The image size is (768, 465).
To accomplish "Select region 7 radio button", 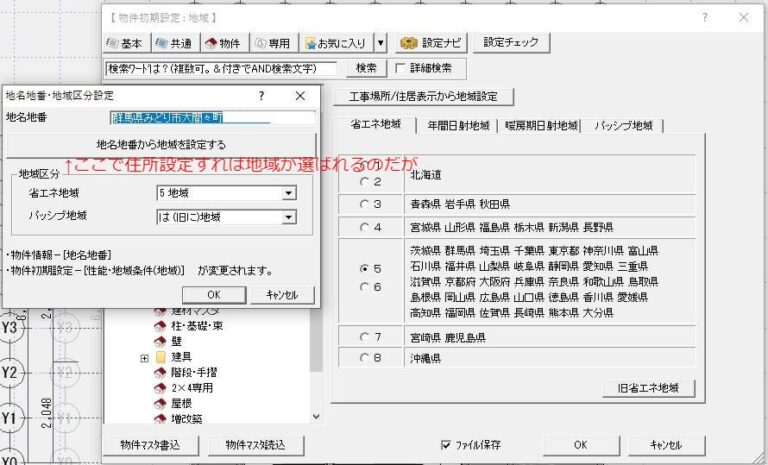I will pyautogui.click(x=364, y=337).
